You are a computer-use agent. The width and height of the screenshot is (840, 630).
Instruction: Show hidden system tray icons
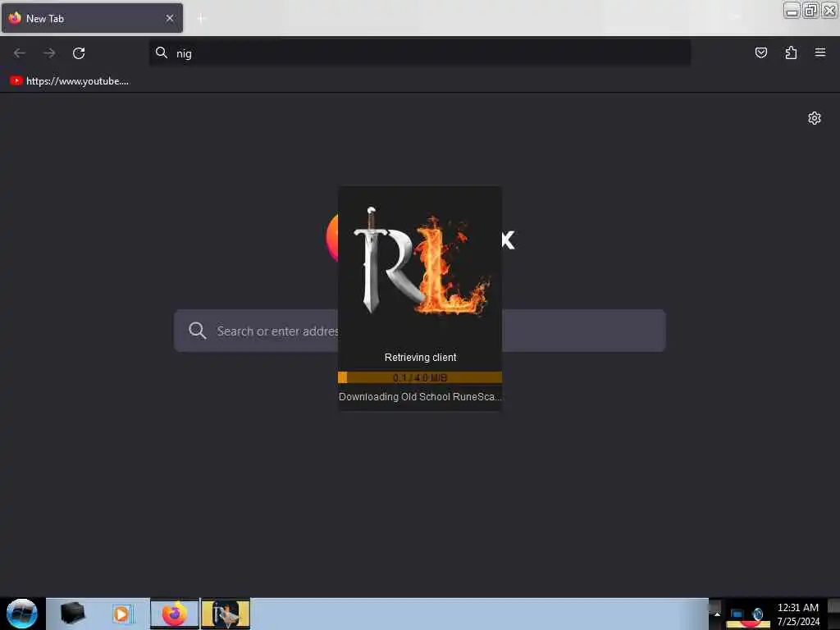click(x=717, y=614)
